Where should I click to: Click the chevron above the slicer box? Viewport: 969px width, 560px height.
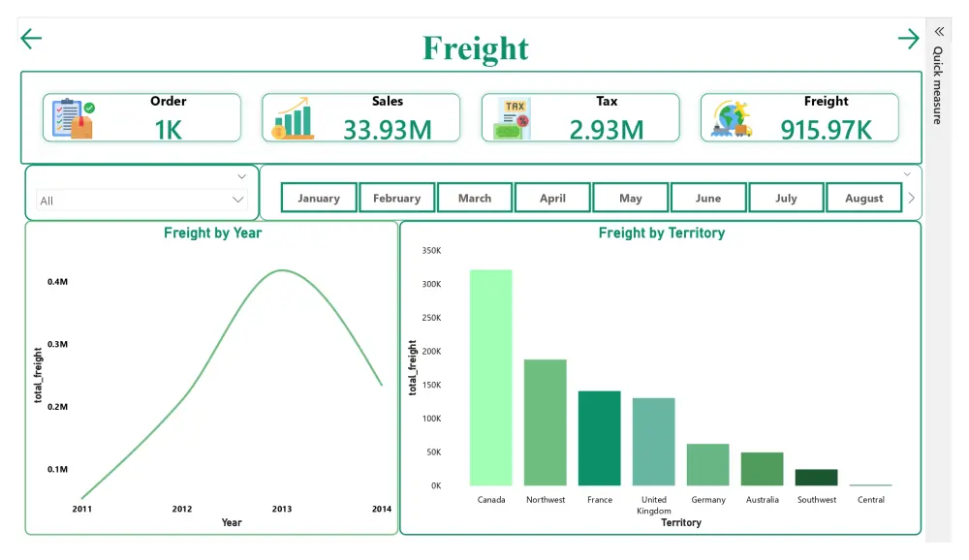[x=241, y=176]
